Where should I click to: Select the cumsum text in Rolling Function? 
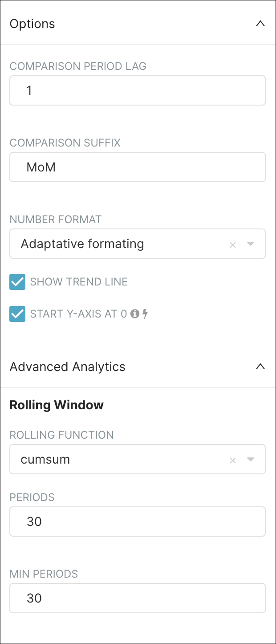click(45, 459)
